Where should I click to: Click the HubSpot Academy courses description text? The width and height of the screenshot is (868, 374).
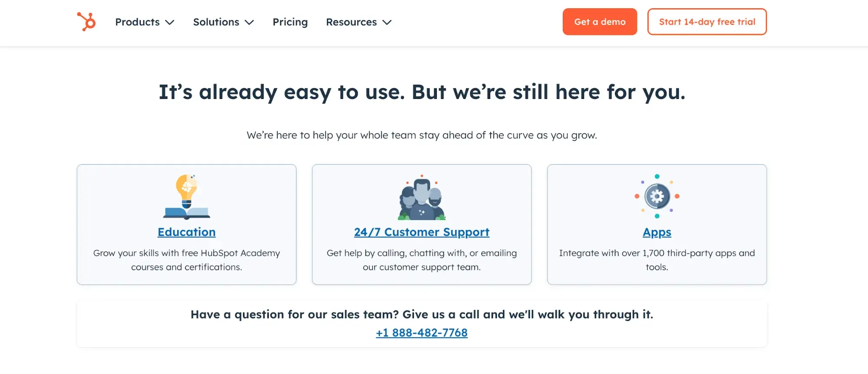(x=187, y=260)
